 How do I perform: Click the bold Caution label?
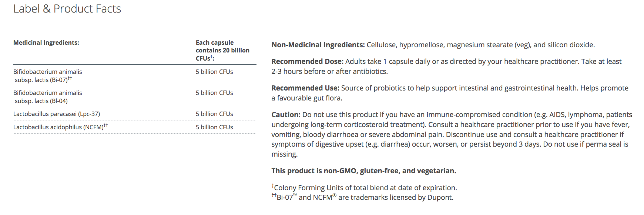pyautogui.click(x=286, y=115)
